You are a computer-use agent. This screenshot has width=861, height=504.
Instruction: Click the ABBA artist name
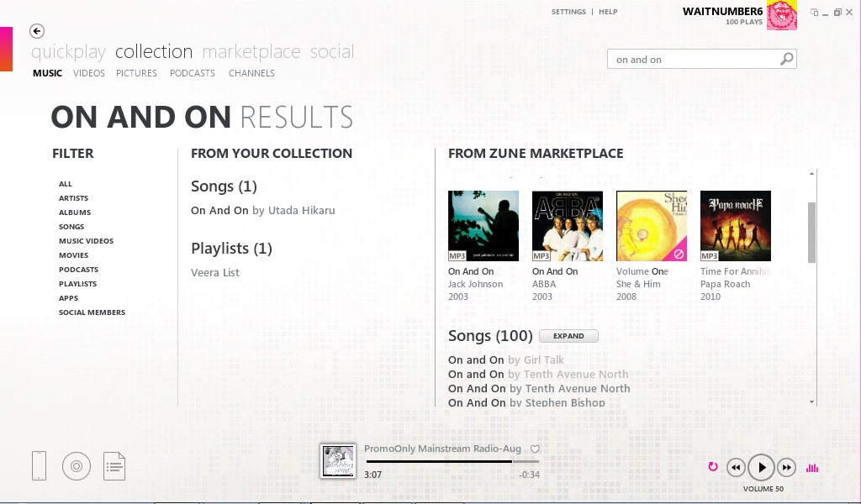coord(544,284)
